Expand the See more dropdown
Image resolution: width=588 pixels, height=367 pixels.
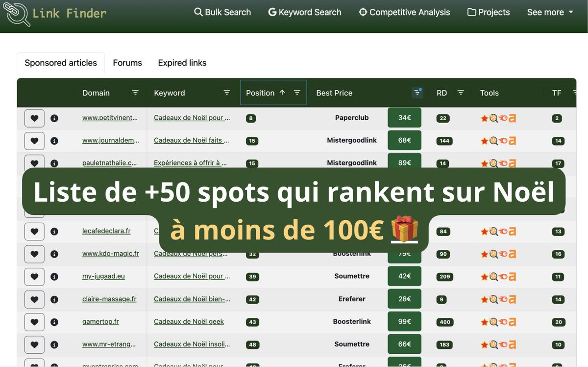coord(550,12)
